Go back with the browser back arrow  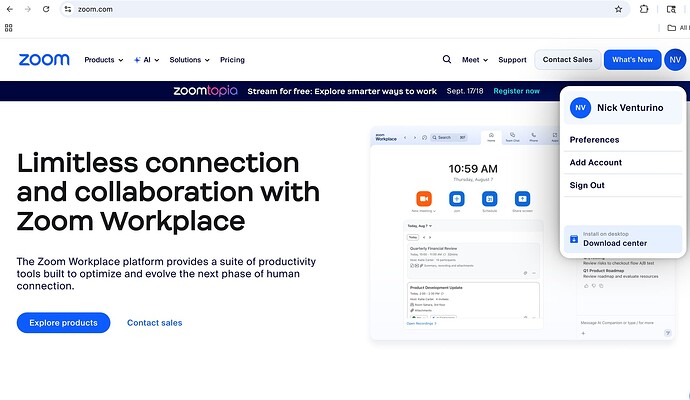tap(10, 9)
